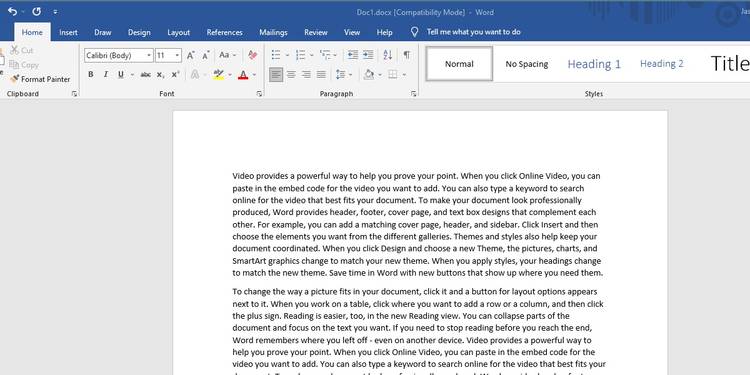This screenshot has height=375, width=750.
Task: Open the Draw tab
Action: coord(102,33)
